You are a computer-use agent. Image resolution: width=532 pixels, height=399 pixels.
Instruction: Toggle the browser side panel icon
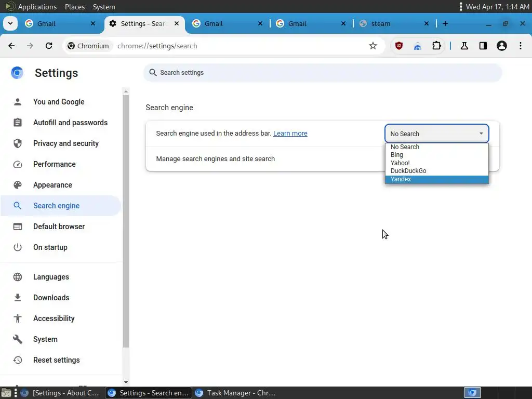(x=483, y=46)
